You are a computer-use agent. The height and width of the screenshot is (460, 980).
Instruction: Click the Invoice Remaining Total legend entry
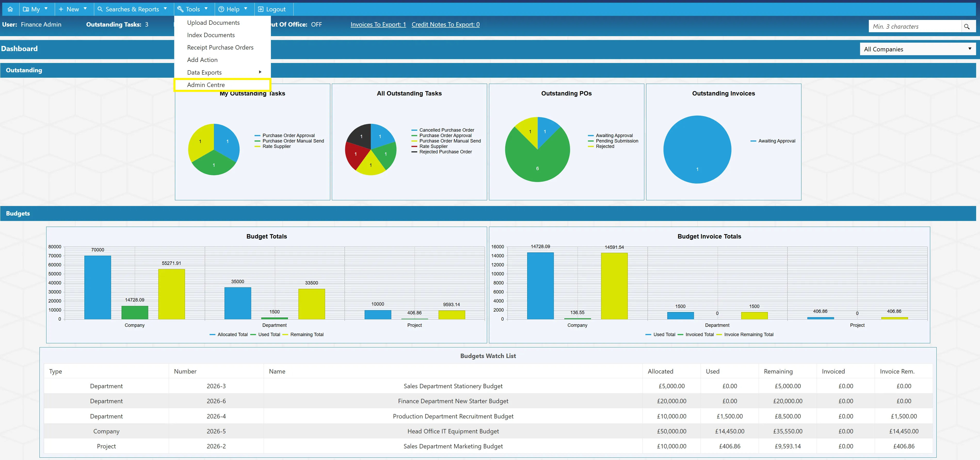[745, 335]
